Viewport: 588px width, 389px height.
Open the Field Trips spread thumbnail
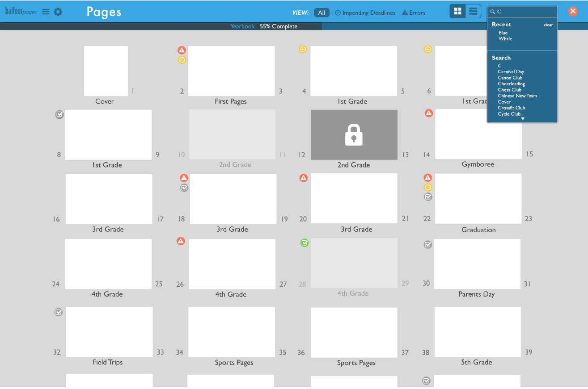109,332
